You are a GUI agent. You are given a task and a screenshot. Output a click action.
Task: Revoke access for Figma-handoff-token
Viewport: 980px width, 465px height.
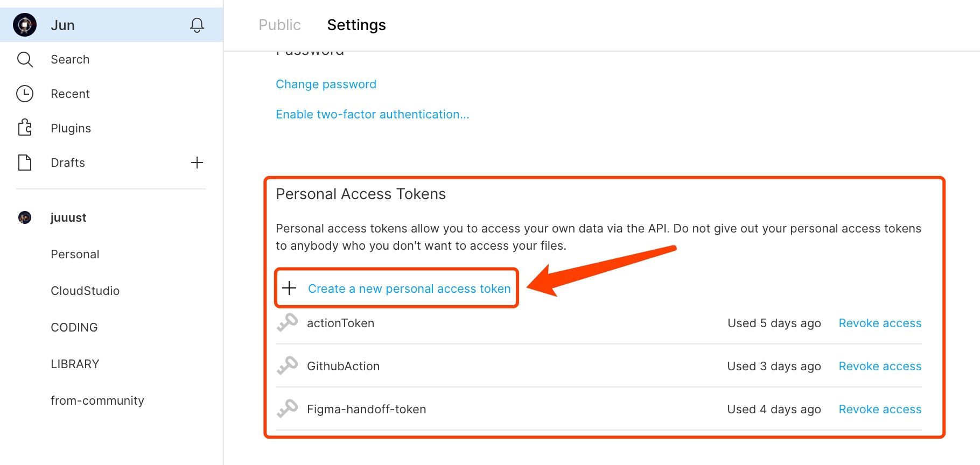pyautogui.click(x=880, y=409)
